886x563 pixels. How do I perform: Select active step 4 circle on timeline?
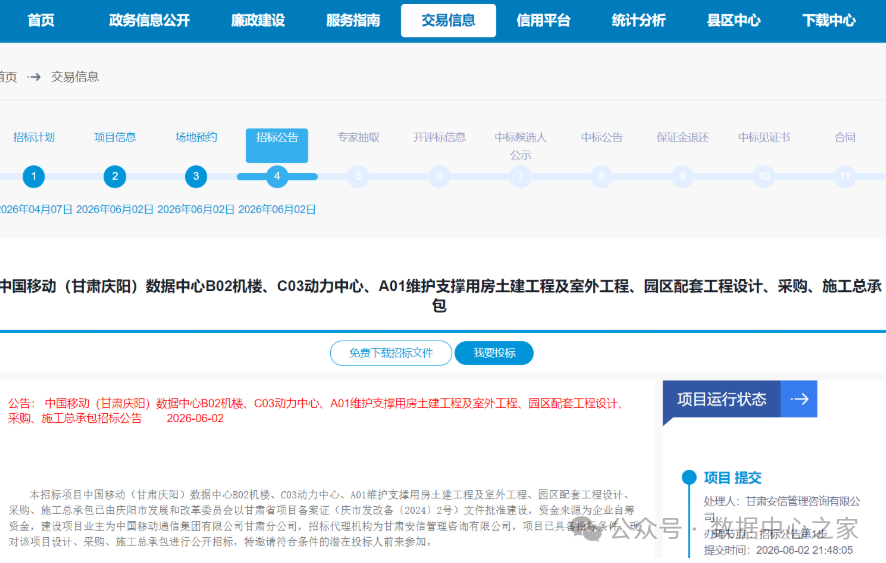[x=277, y=176]
